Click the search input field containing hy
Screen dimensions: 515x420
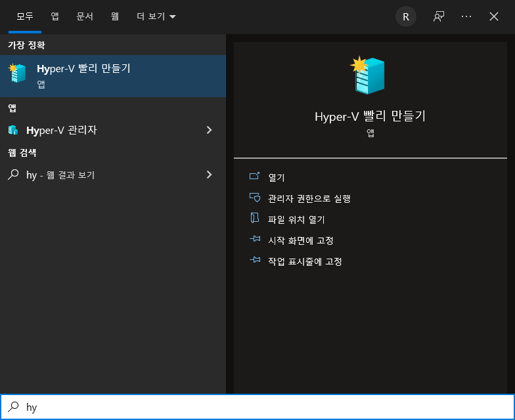257,407
